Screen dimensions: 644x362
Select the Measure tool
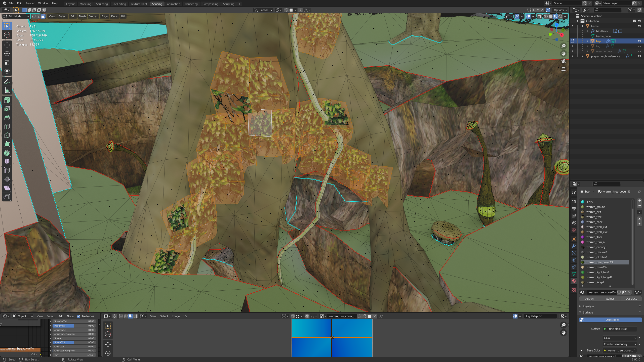tap(7, 90)
